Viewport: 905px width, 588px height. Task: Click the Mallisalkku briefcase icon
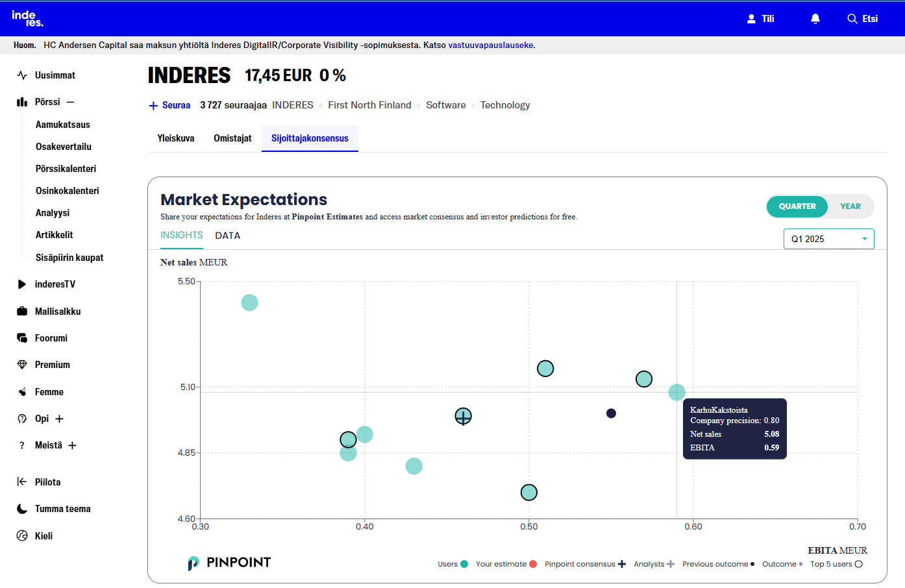(x=22, y=312)
